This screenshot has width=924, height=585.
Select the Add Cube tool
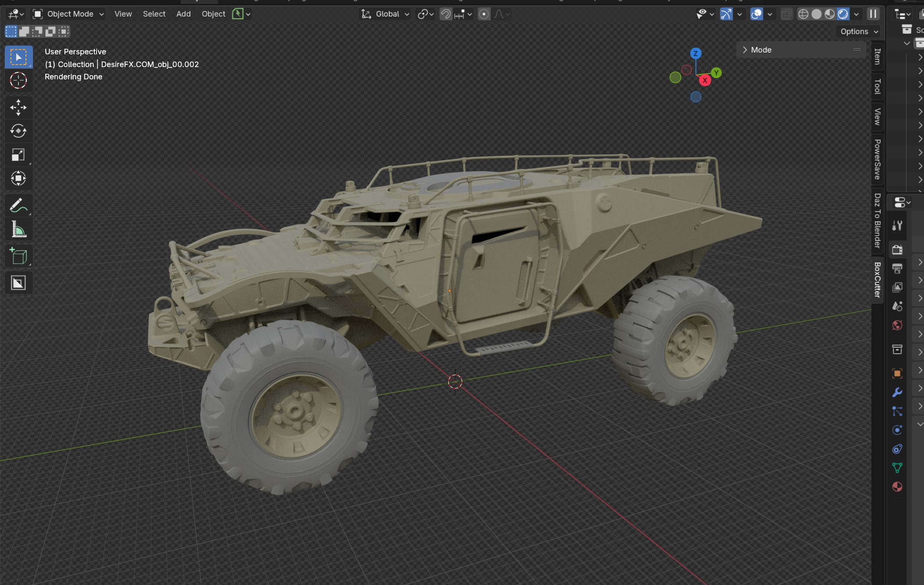[x=18, y=256]
